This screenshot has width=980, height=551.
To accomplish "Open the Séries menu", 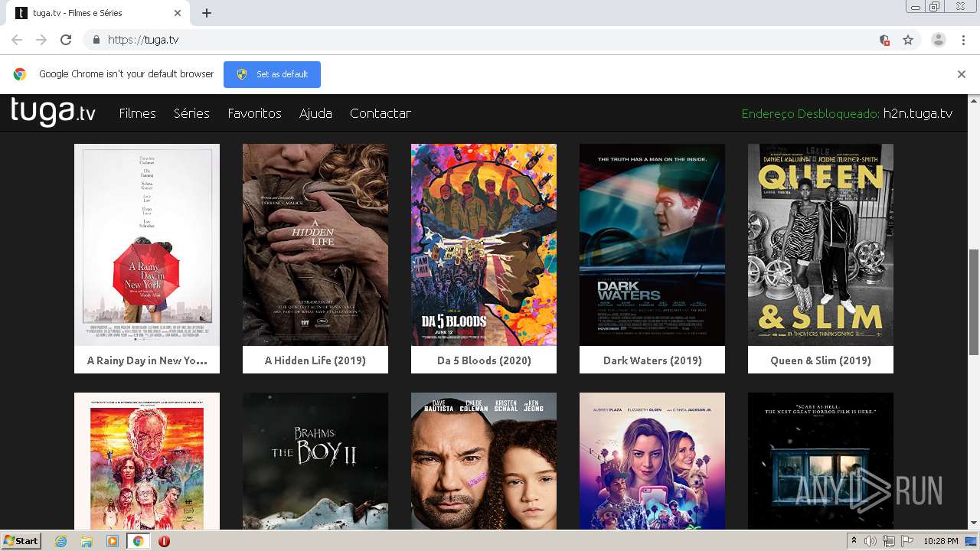I will 191,113.
